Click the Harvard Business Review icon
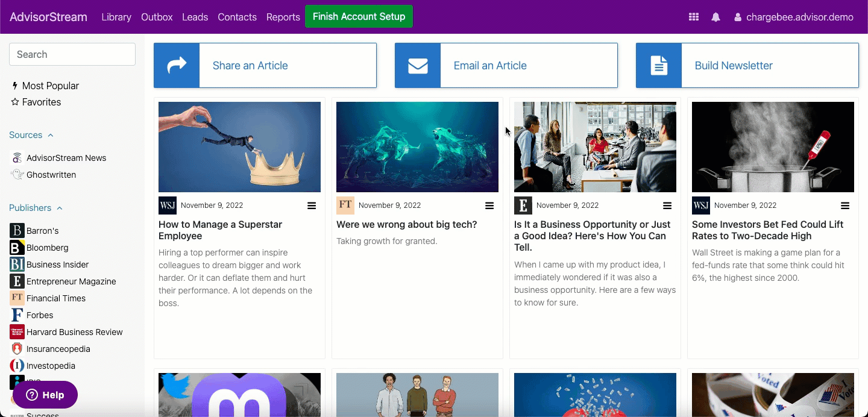This screenshot has width=868, height=417. click(17, 331)
